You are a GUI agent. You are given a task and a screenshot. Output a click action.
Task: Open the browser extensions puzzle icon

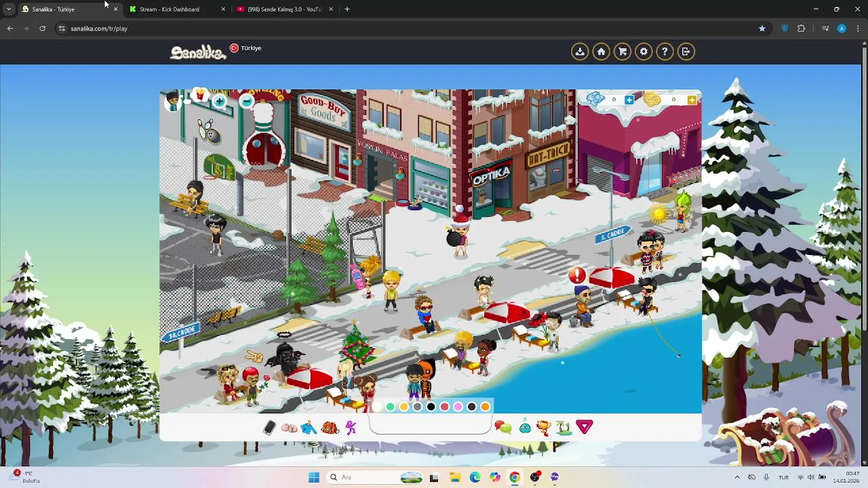click(802, 28)
